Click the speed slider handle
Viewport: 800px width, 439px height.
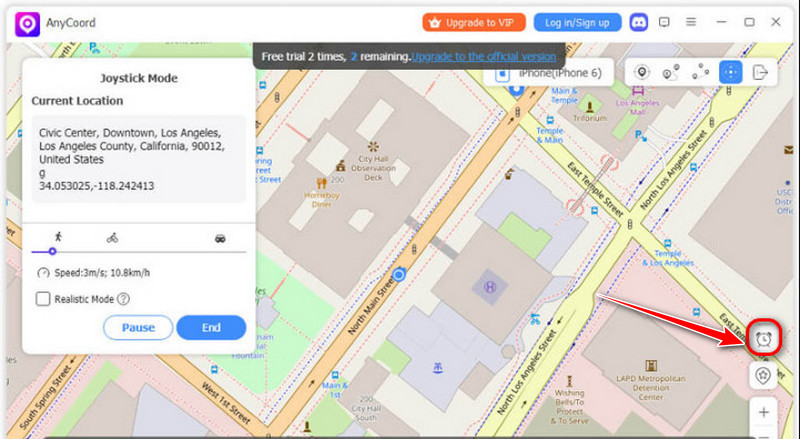[x=52, y=252]
